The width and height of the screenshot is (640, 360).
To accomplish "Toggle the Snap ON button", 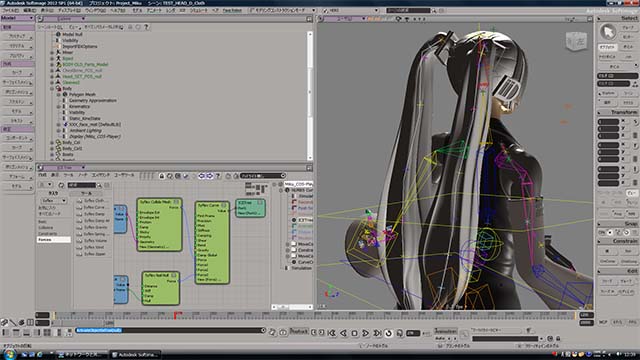I will pyautogui.click(x=602, y=233).
